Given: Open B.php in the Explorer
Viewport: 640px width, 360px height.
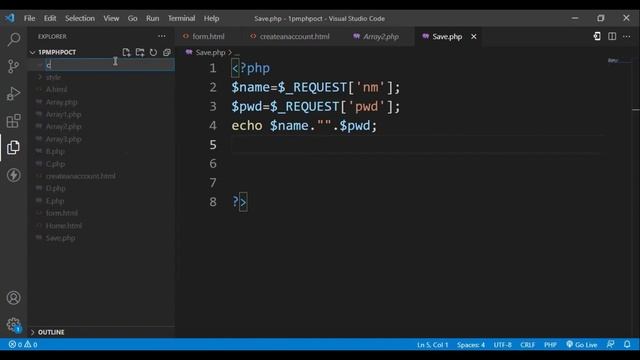Looking at the screenshot, I should (55, 151).
